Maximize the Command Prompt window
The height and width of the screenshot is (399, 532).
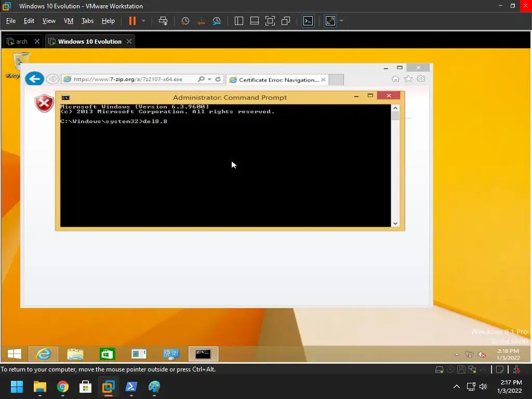pos(370,96)
